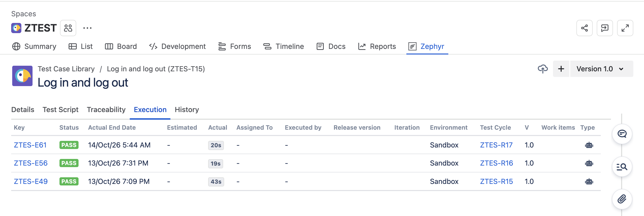Open the Summary tab
The image size is (644, 216).
click(x=34, y=46)
